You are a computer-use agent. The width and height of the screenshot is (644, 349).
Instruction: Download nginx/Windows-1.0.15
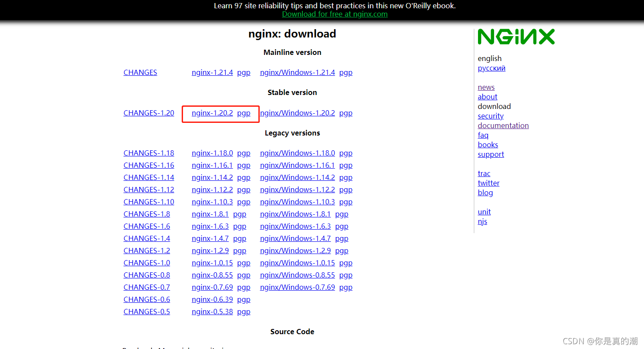coord(298,263)
